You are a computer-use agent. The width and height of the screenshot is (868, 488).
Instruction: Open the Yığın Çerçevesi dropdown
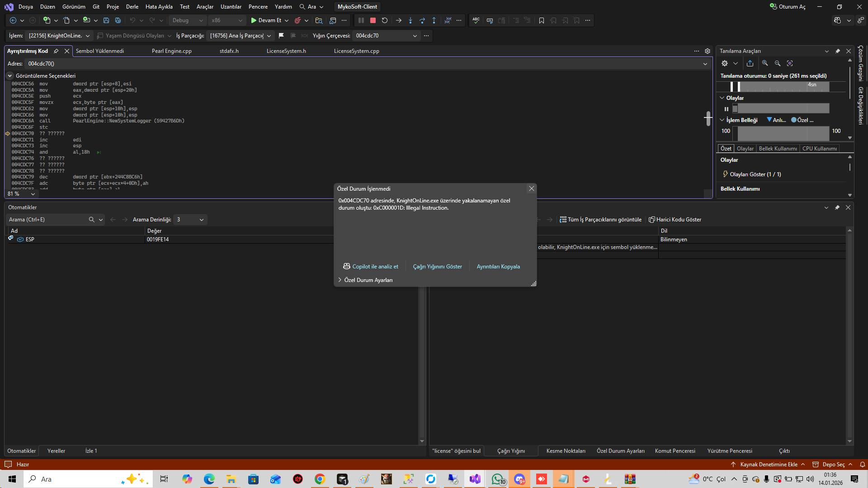[x=386, y=36]
